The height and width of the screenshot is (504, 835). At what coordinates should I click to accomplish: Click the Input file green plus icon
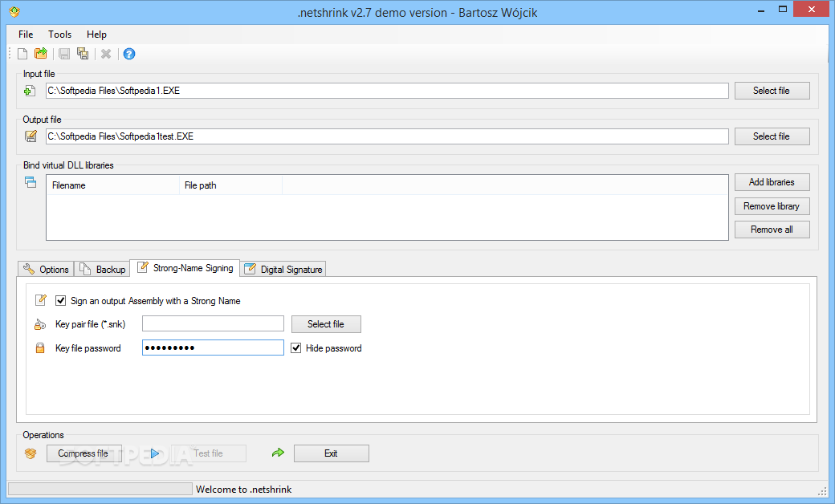[30, 91]
